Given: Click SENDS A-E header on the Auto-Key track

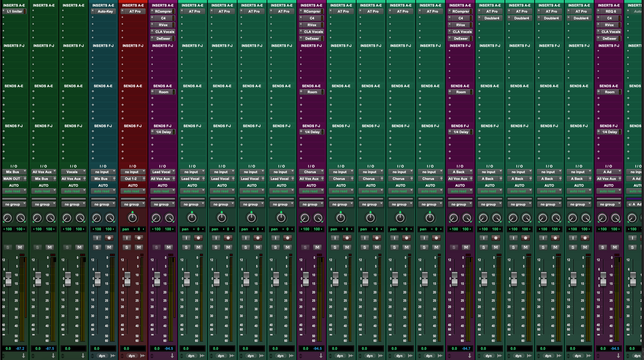Looking at the screenshot, I should (x=103, y=86).
